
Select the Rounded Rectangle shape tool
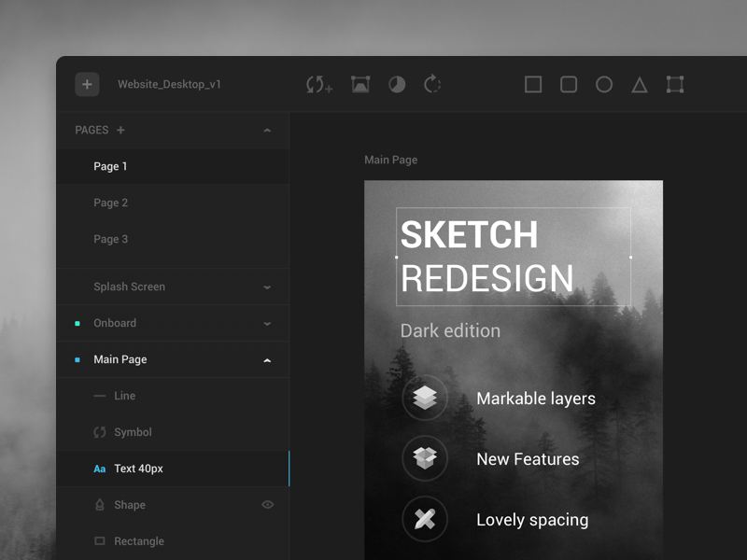pos(569,85)
